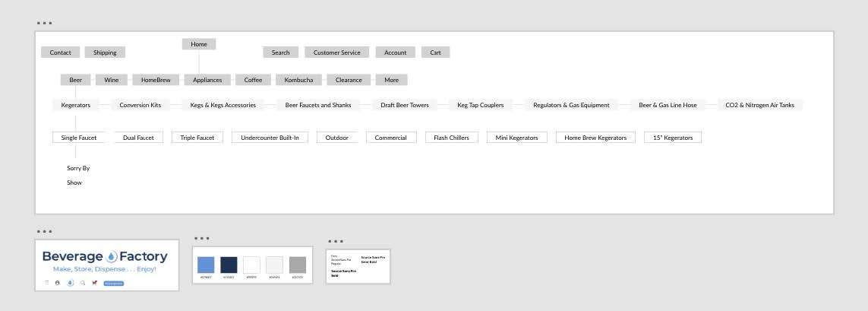This screenshot has width=868, height=311.
Task: Click the water drop in Beverage Factory logo
Action: click(112, 257)
